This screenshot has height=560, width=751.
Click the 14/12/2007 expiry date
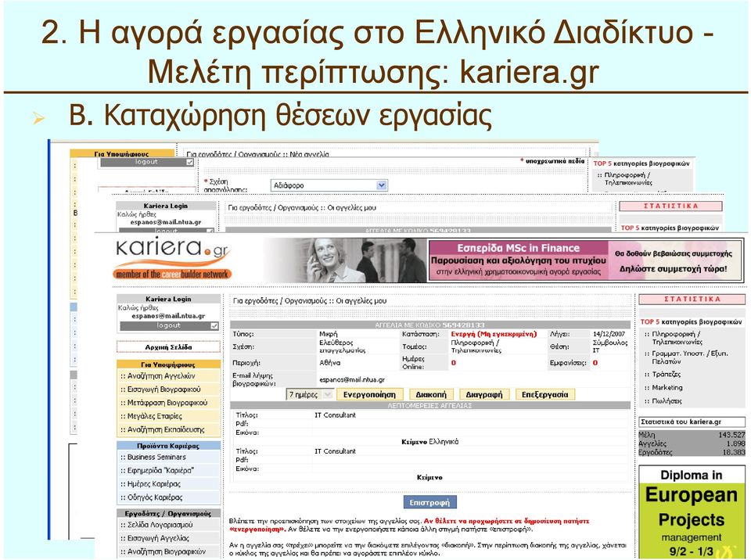(x=609, y=334)
